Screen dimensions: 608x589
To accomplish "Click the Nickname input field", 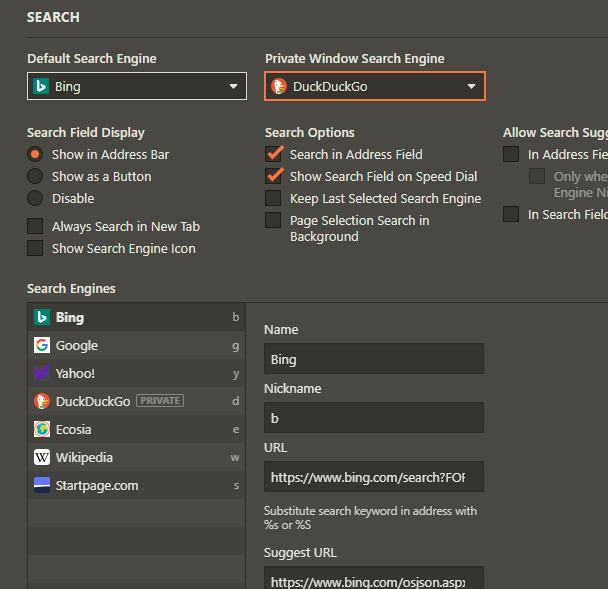I will pos(373,417).
